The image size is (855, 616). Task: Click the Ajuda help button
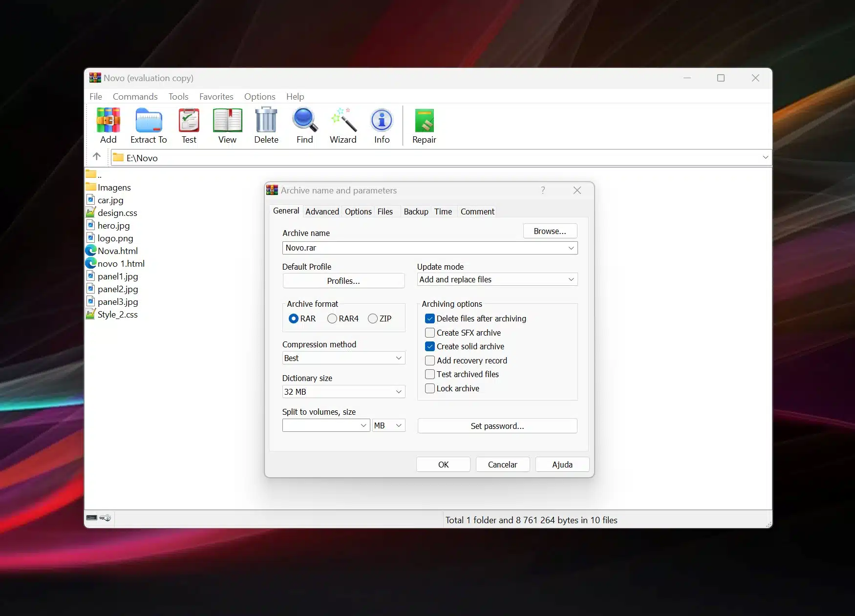[562, 465]
